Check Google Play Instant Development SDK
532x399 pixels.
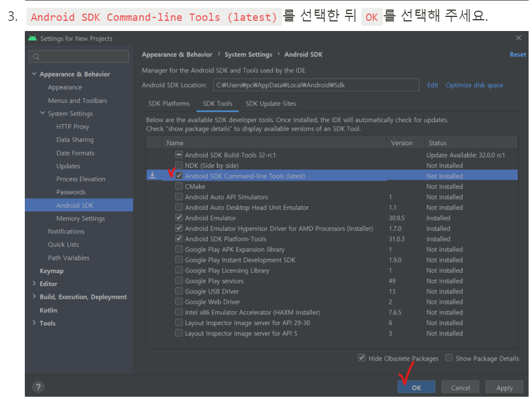point(179,260)
